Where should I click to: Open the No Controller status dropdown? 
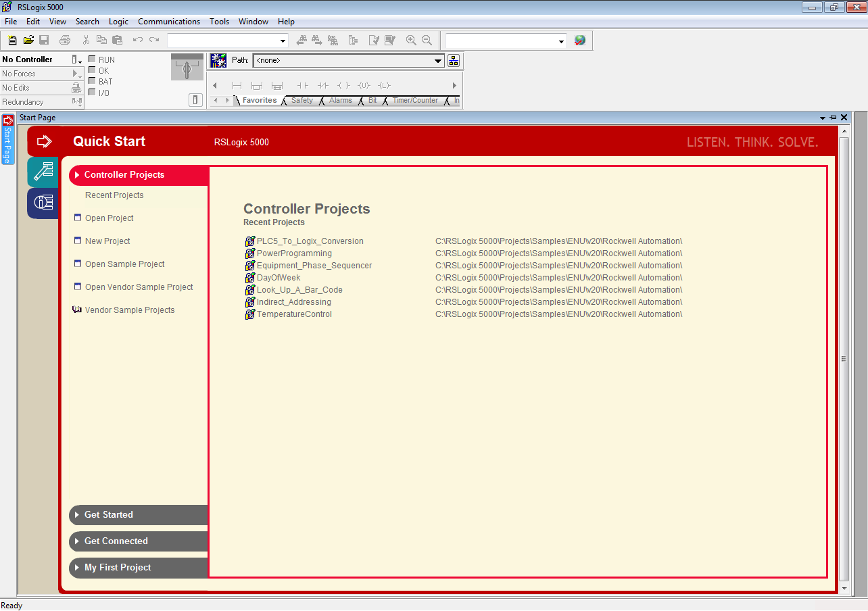77,59
